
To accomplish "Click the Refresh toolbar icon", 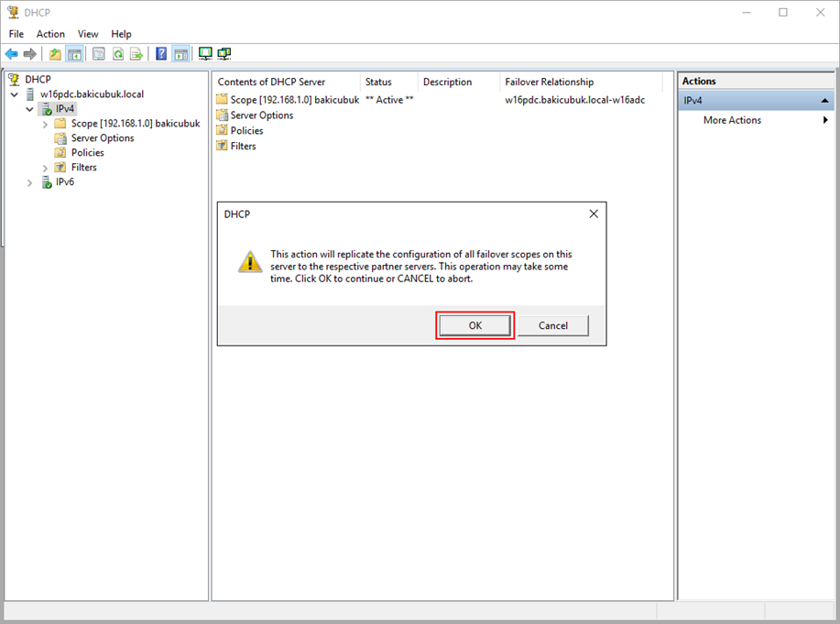I will click(118, 54).
